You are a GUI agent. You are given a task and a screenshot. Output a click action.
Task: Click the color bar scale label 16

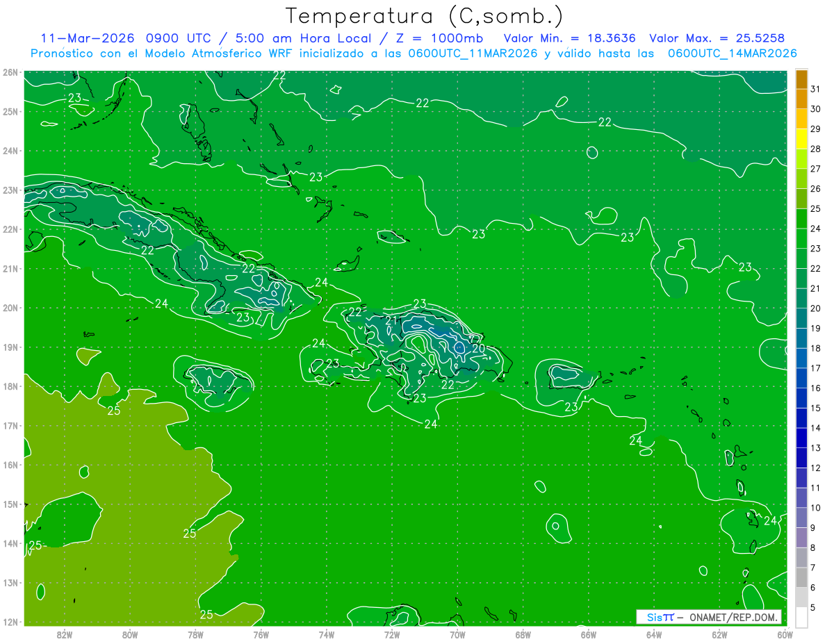click(815, 388)
